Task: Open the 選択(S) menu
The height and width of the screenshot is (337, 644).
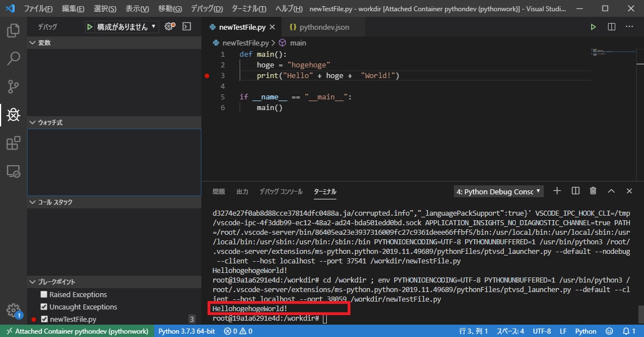Action: (105, 8)
